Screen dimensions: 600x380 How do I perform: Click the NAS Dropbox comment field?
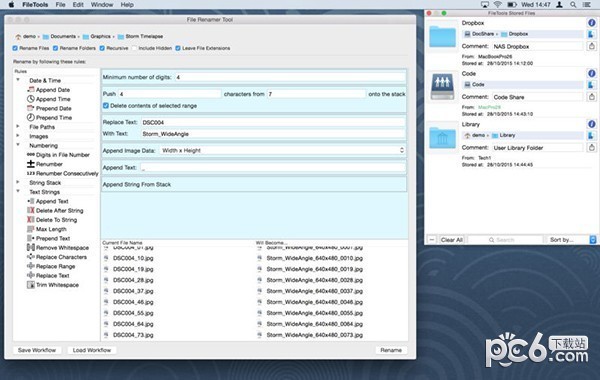(537, 46)
